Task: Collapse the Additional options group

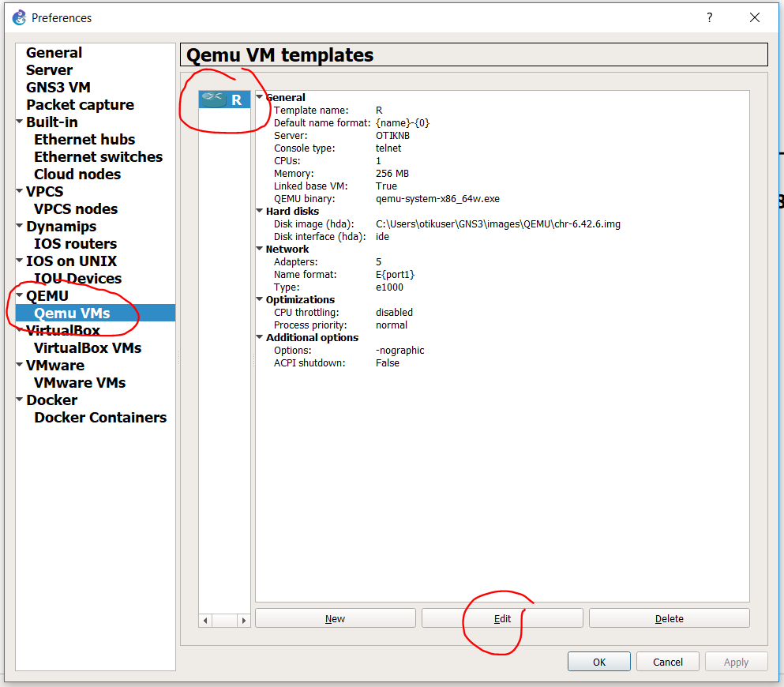Action: [260, 337]
